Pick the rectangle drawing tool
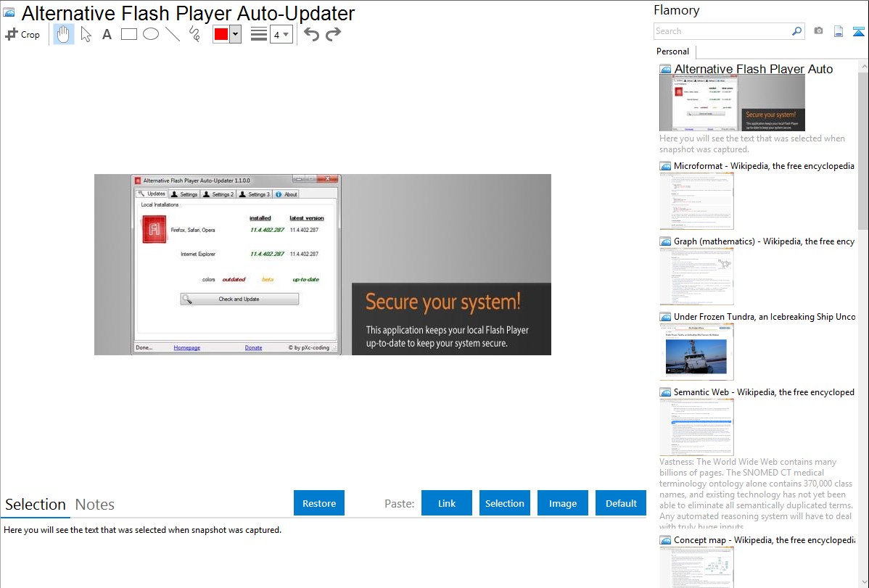The image size is (869, 588). coord(128,34)
